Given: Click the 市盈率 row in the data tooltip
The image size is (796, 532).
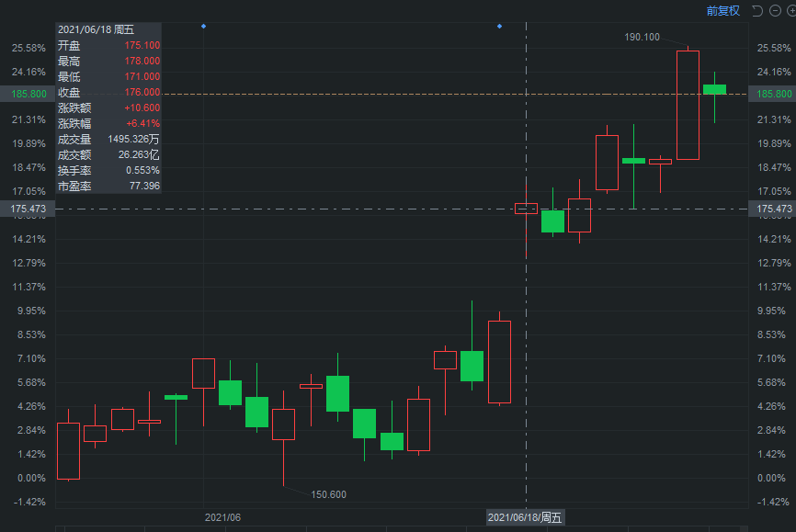Looking at the screenshot, I should (x=108, y=186).
